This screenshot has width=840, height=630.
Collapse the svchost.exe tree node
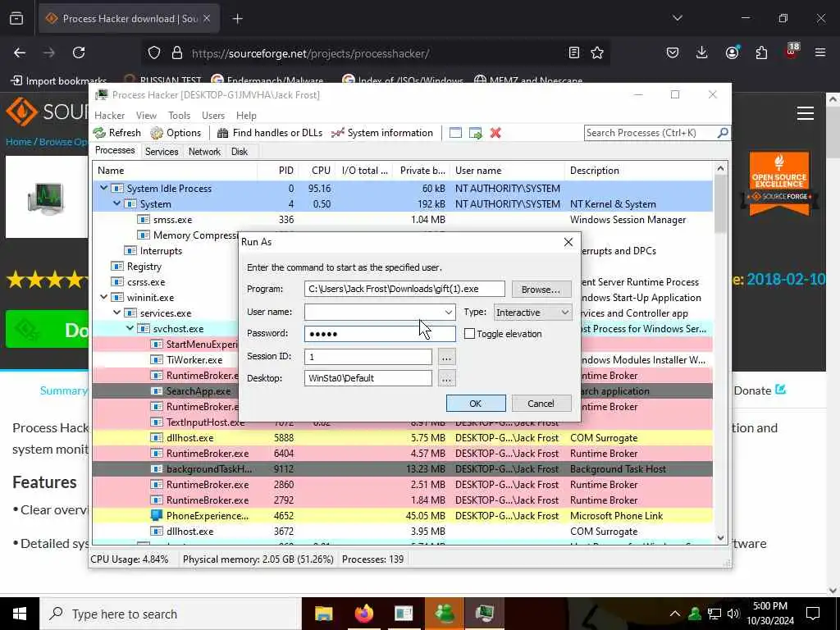(x=130, y=328)
